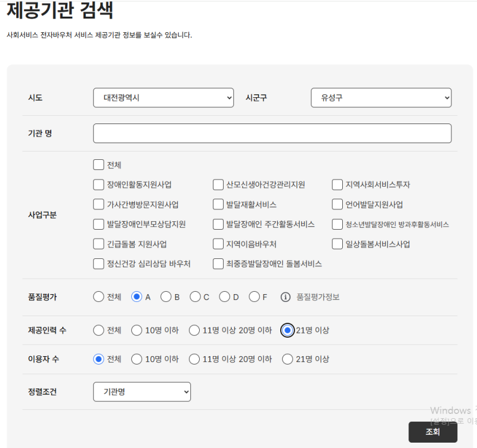Screen dimensions: 477x448
Task: Check 정신건강 심리상담 바우처 checkbox
Action: click(98, 264)
